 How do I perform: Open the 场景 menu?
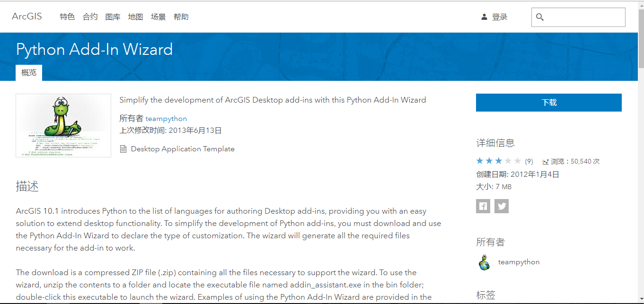[158, 16]
